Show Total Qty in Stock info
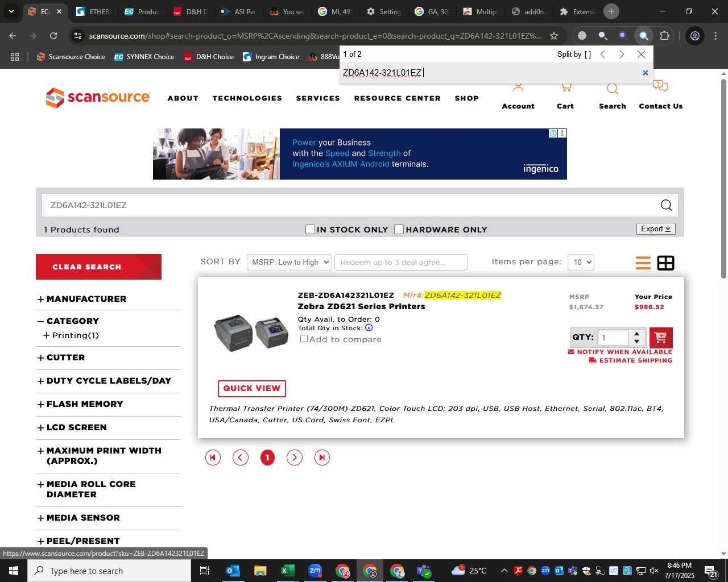The image size is (728, 582). coord(369,327)
